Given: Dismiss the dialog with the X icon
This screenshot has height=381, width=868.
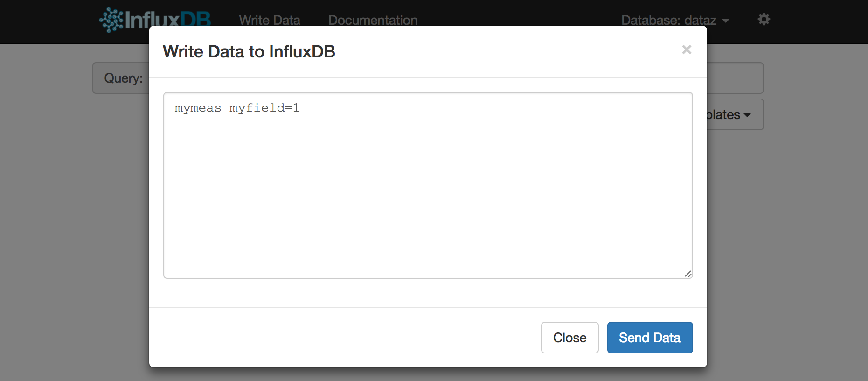Looking at the screenshot, I should (x=686, y=49).
